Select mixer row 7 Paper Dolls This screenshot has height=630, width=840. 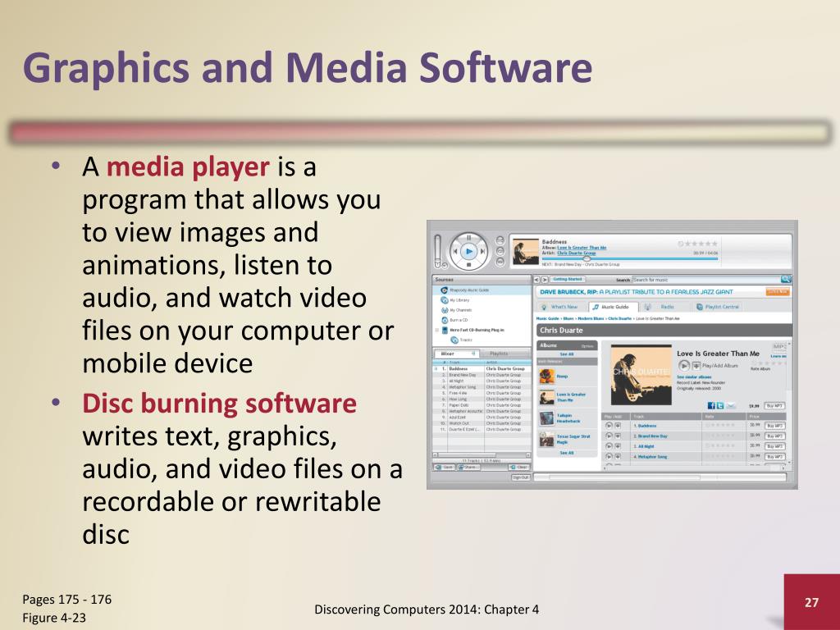[x=482, y=405]
